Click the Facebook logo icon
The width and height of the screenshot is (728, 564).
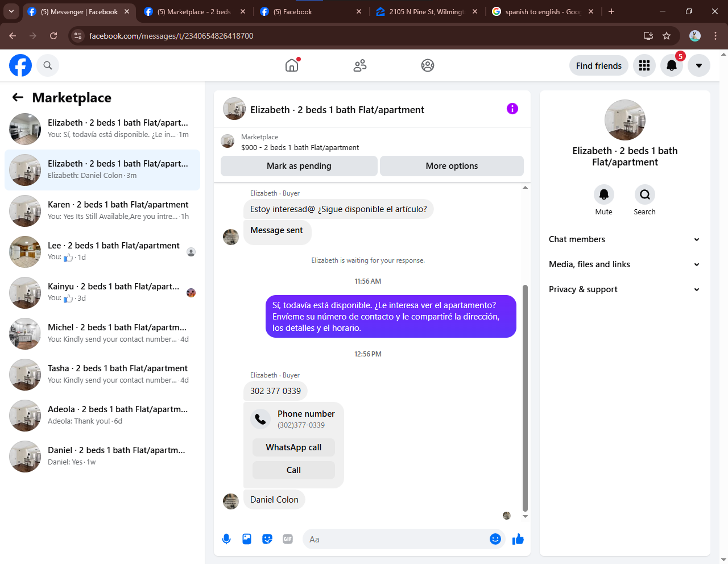(20, 65)
